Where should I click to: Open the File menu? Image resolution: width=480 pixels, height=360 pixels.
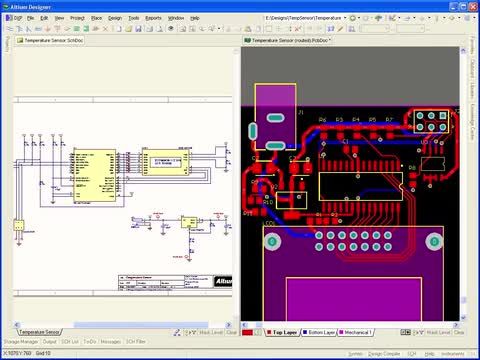click(x=31, y=18)
